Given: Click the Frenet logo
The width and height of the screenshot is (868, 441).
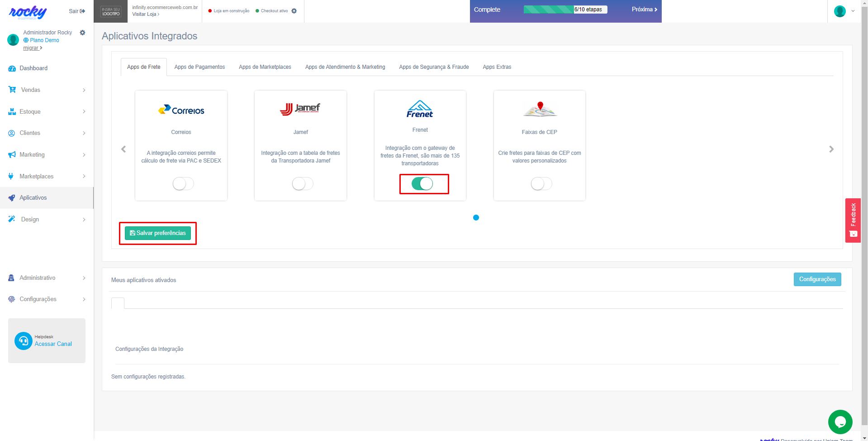Looking at the screenshot, I should (419, 109).
